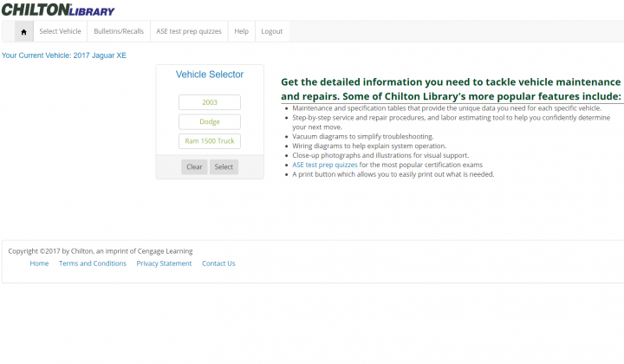Click 'Vacuum diagrams to simplify troubleshooting' bullet
624x364 pixels.
pos(362,136)
